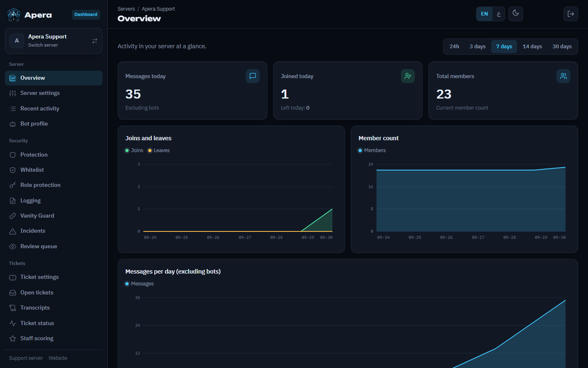This screenshot has height=368, width=588.
Task: Open the Website link
Action: 58,358
